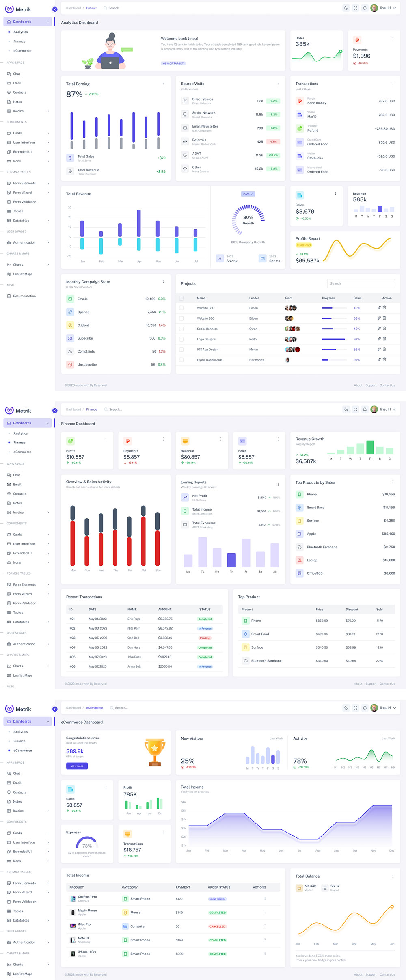This screenshot has width=406, height=980.
Task: Select eCommerce in Finance page sidebar
Action: click(22, 452)
